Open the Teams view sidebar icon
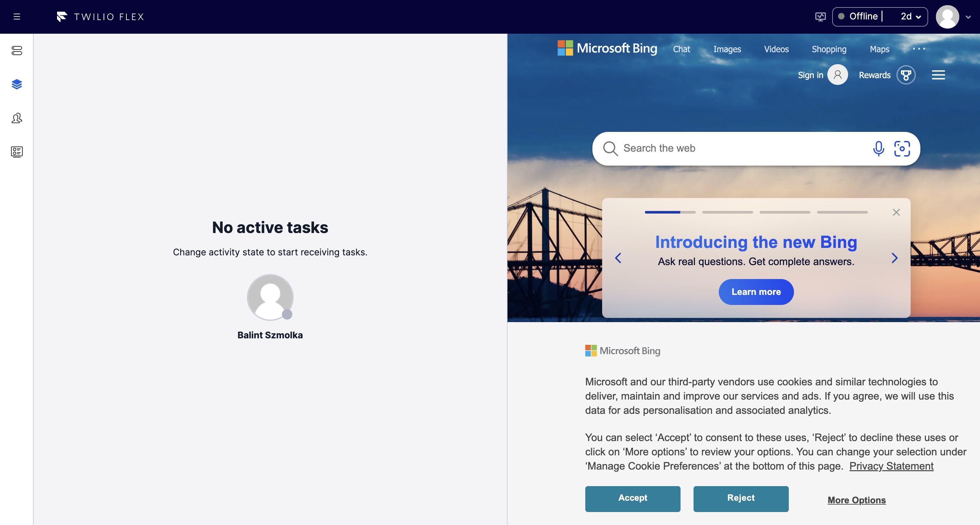 [x=17, y=118]
